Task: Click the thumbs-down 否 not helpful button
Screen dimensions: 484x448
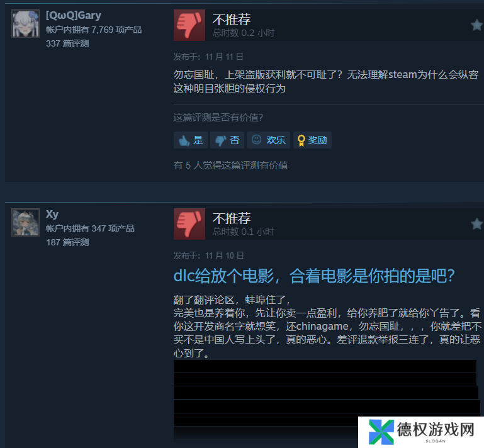Action: tap(227, 140)
